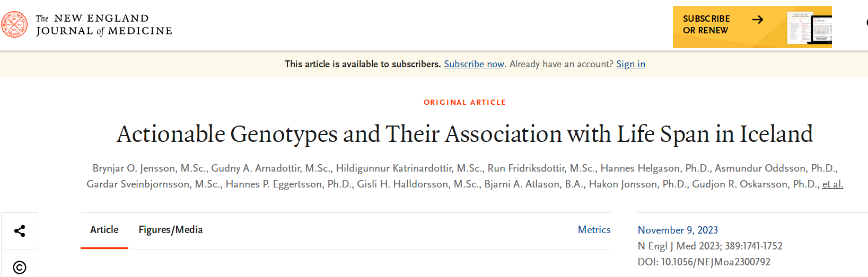Click the New England Journal of Medicine wordmark
This screenshot has height=277, width=868.
(104, 25)
